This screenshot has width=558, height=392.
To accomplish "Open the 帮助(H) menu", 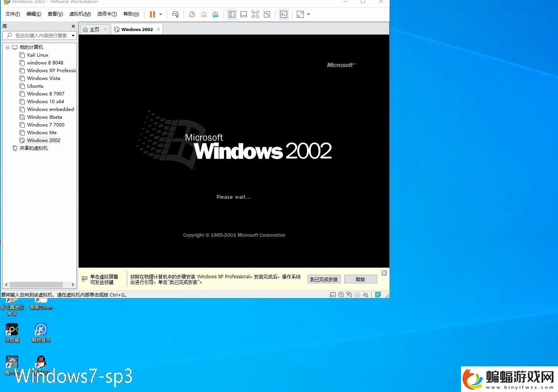I will pos(131,14).
